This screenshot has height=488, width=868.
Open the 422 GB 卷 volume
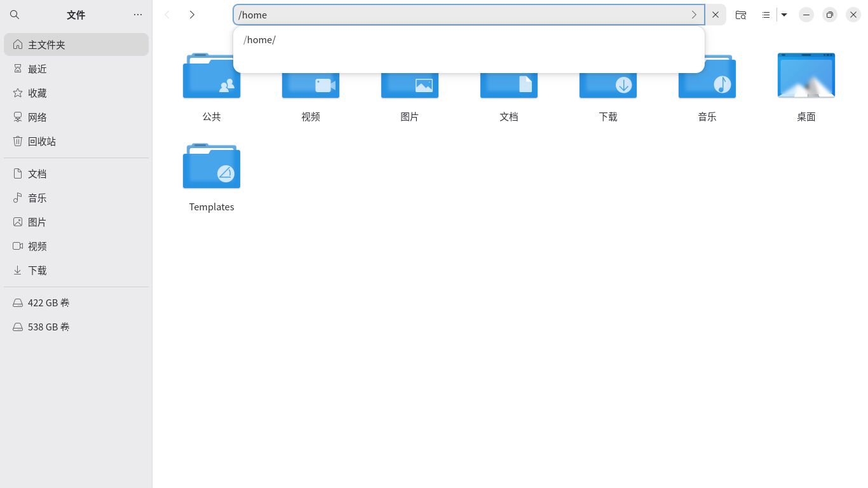coord(49,302)
